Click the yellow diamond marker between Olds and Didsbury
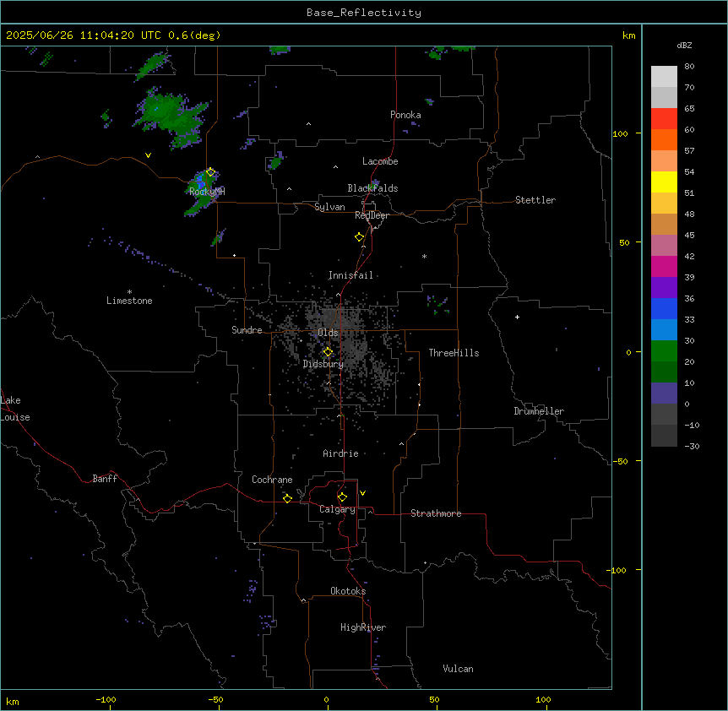728x711 pixels. pyautogui.click(x=328, y=352)
